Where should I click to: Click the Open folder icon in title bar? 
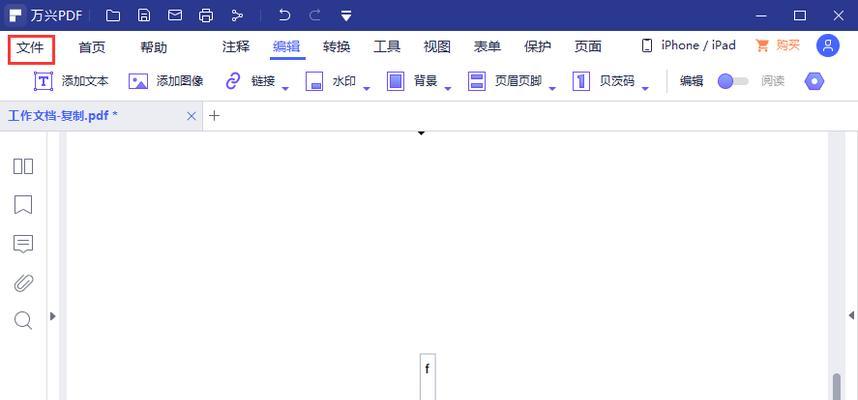click(113, 15)
